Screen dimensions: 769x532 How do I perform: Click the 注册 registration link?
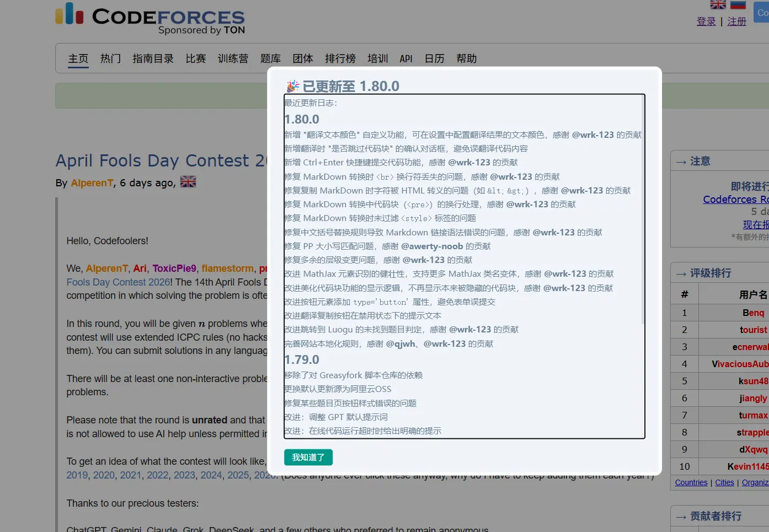coord(736,22)
